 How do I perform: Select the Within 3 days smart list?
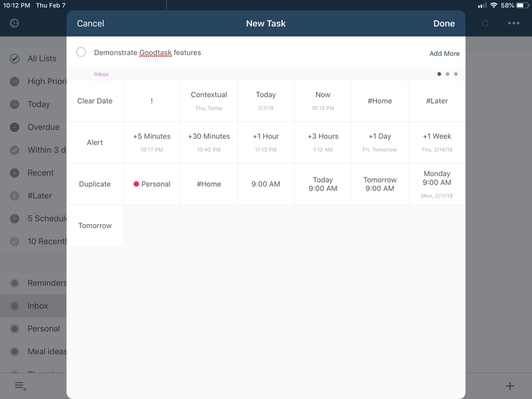click(x=40, y=150)
